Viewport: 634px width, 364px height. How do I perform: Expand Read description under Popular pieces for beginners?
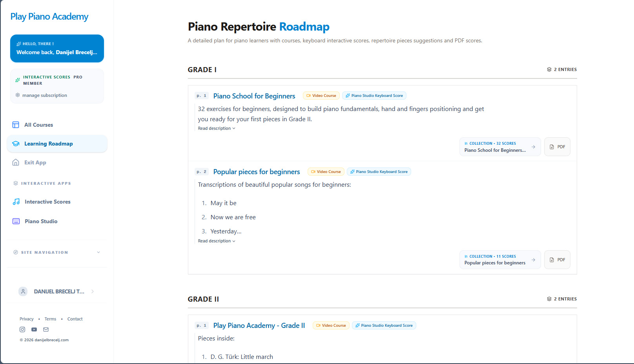click(217, 241)
